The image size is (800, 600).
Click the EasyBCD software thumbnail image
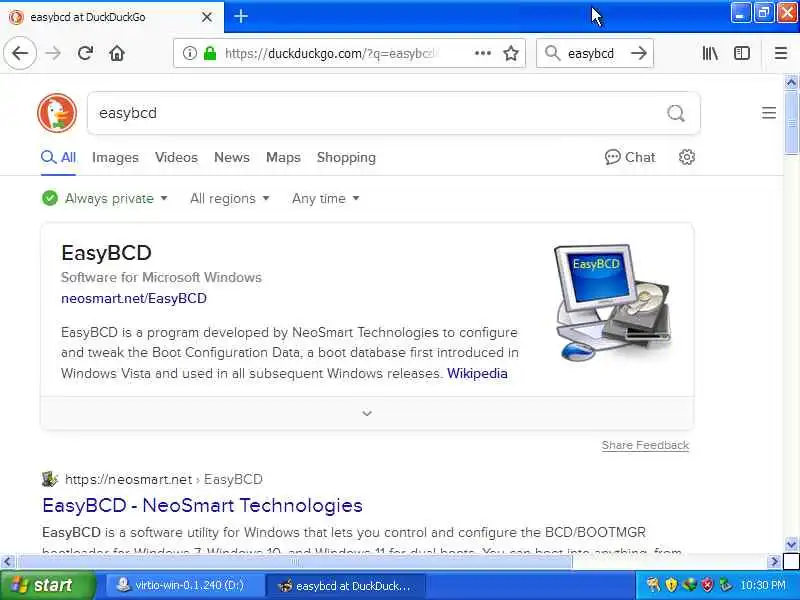613,303
